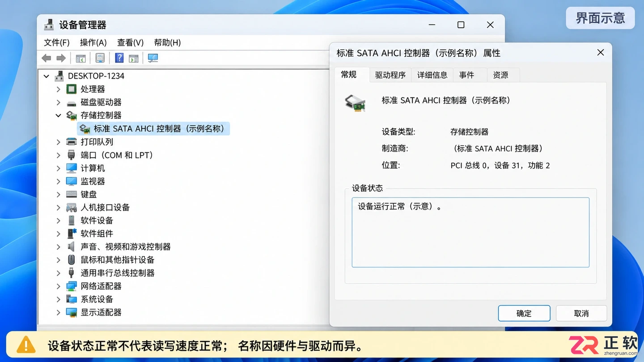The width and height of the screenshot is (644, 362).
Task: Maximize the 设备管理器 window
Action: (461, 25)
